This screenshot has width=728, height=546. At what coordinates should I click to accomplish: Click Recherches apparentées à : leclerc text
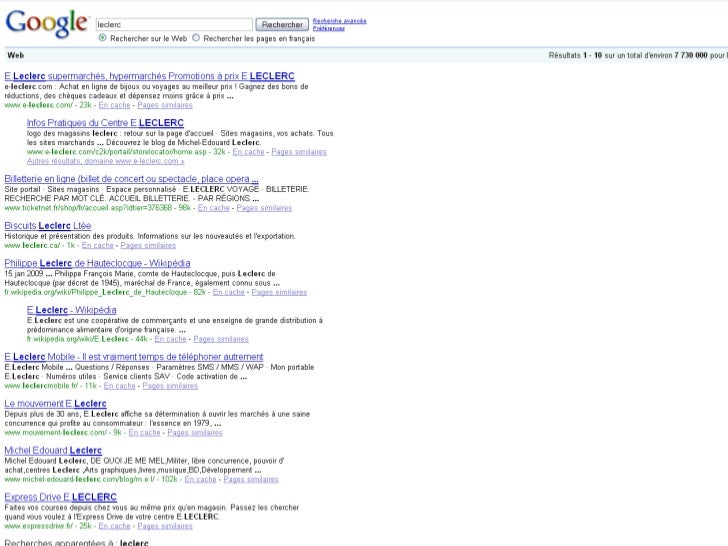pos(77,542)
